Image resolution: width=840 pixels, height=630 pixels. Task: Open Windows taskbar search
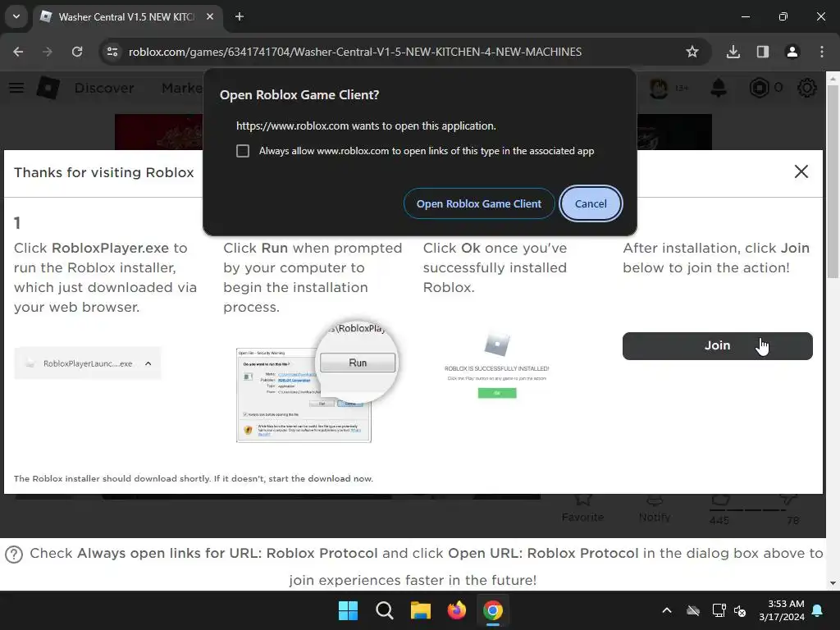(x=384, y=610)
